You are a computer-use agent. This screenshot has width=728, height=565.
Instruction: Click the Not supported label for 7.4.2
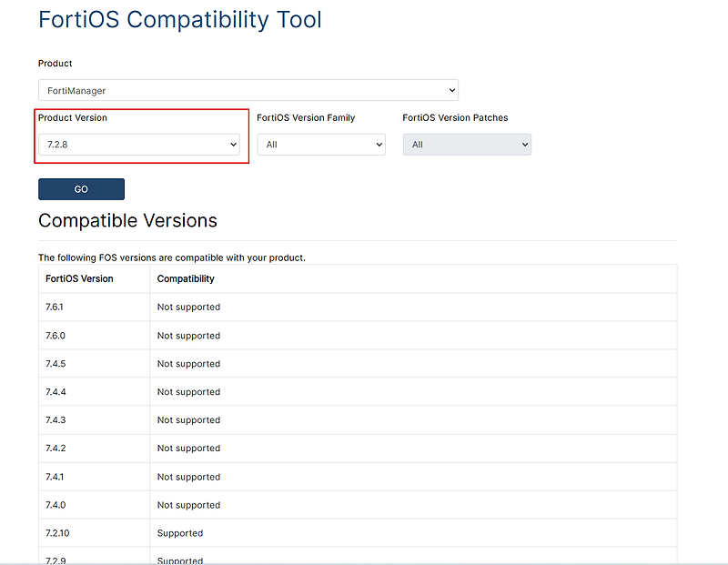(188, 448)
